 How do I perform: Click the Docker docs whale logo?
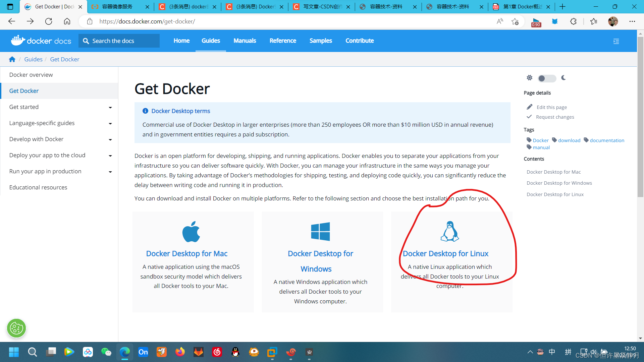(17, 40)
